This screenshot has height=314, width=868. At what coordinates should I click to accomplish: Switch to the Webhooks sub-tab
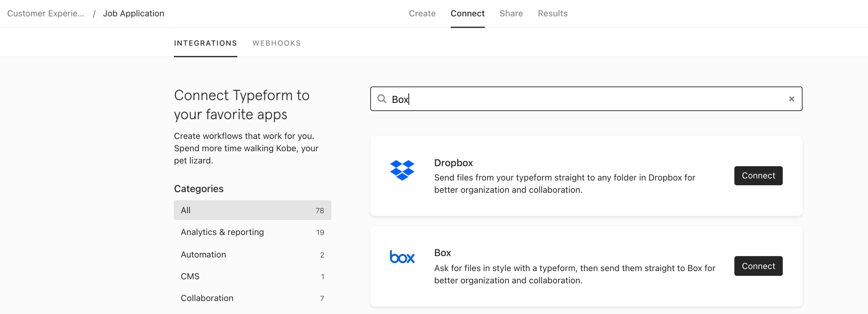pos(276,43)
